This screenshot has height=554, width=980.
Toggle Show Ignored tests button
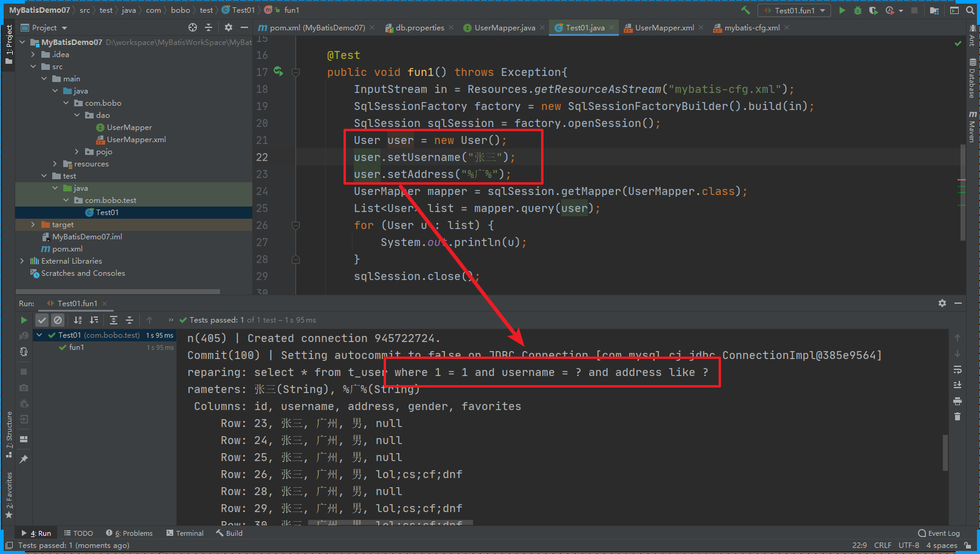pos(58,320)
